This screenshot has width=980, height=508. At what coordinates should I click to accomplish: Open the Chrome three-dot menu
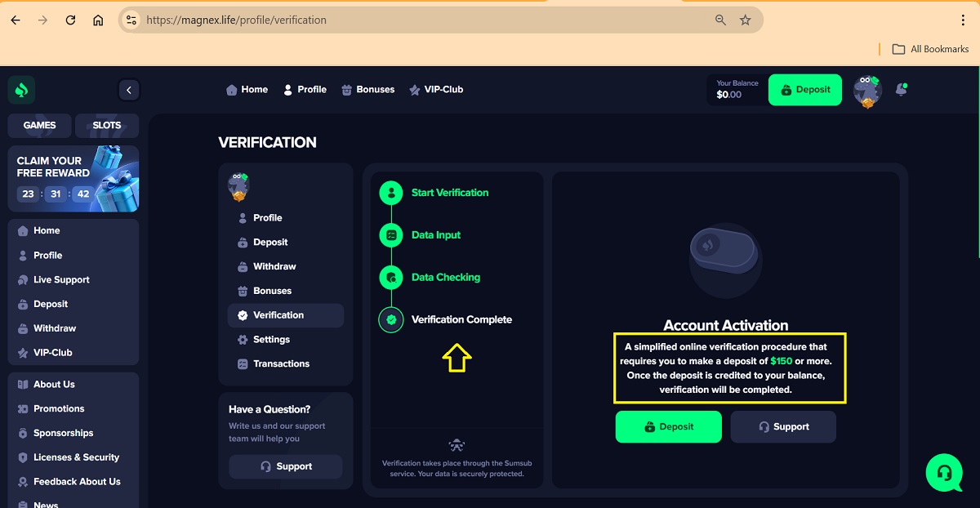pos(964,20)
